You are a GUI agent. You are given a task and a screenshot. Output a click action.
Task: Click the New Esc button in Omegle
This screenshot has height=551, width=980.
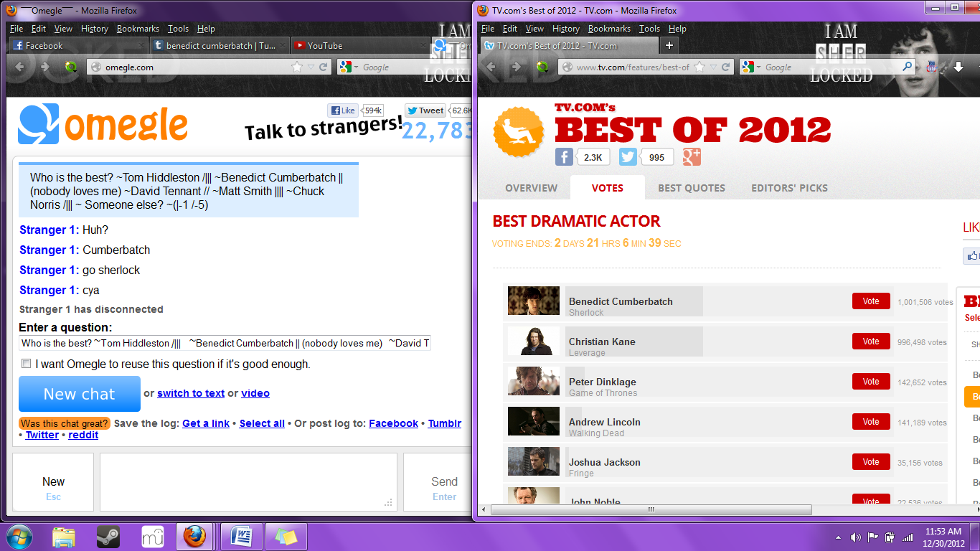[53, 481]
